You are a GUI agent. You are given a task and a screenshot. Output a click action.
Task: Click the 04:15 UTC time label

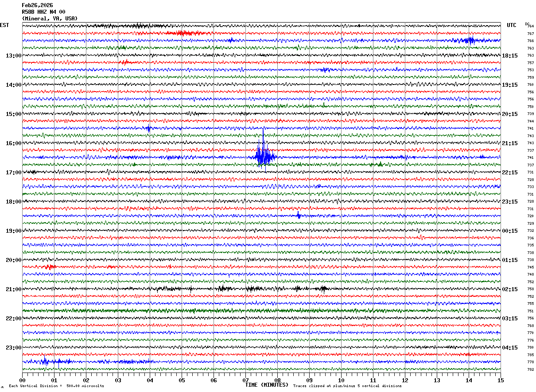tap(510, 348)
